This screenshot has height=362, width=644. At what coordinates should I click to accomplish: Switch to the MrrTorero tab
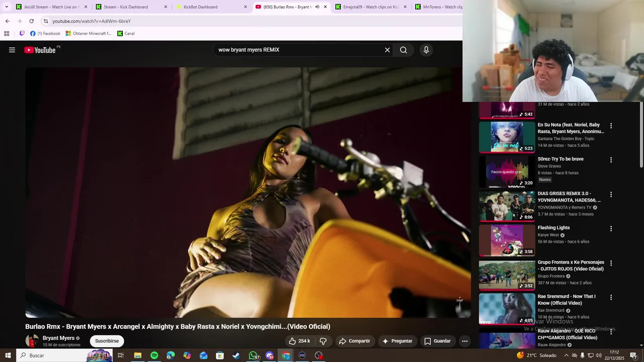438,7
